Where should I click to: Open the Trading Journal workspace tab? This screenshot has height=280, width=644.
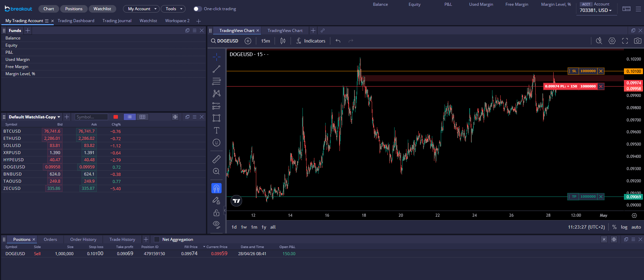pyautogui.click(x=117, y=21)
